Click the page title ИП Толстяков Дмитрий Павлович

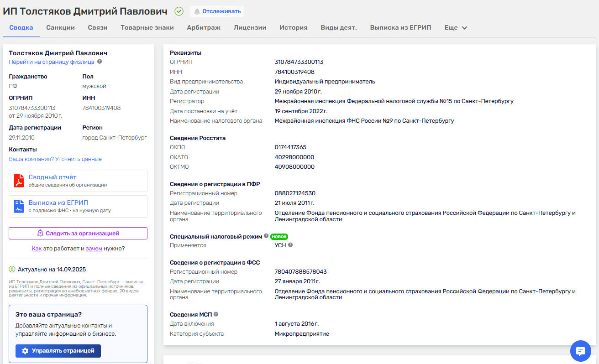(x=85, y=11)
